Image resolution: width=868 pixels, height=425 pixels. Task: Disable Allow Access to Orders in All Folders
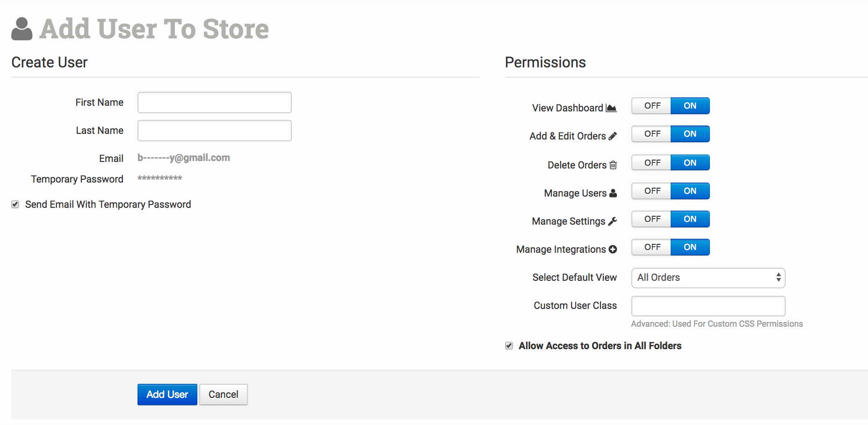pyautogui.click(x=508, y=345)
